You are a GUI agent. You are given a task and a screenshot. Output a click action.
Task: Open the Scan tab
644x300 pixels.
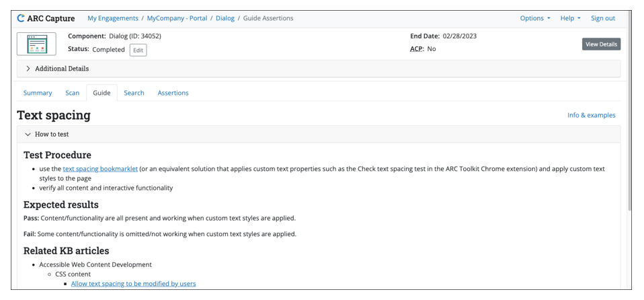[72, 93]
